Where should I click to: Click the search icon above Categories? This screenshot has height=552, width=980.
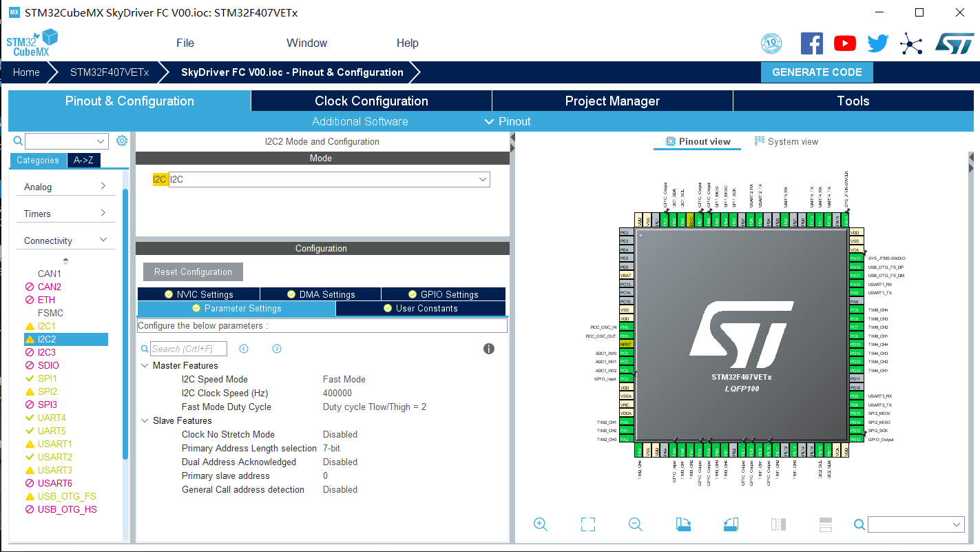(x=18, y=141)
